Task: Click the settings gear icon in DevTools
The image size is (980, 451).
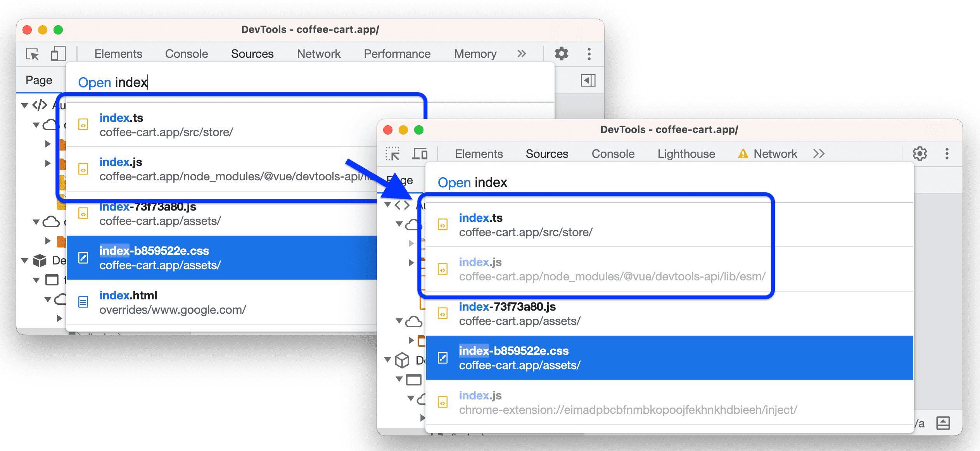Action: click(x=562, y=54)
